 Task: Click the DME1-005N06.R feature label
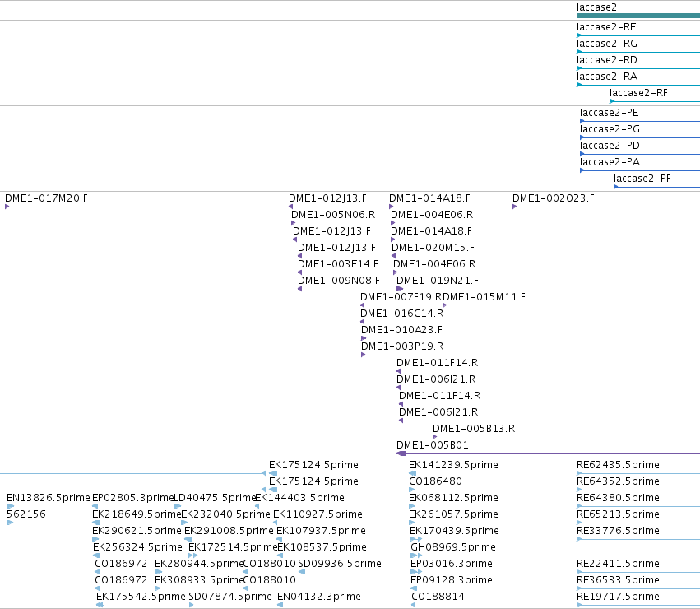click(333, 215)
